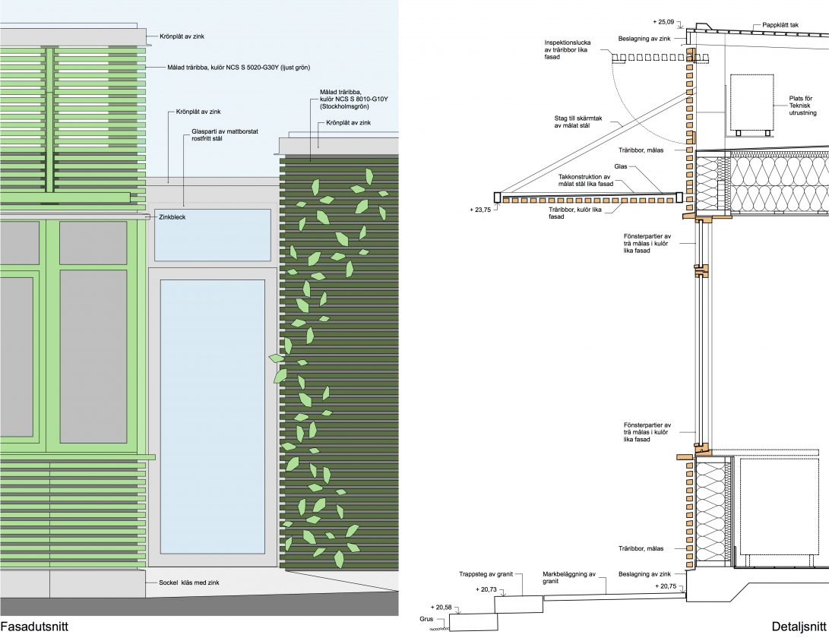This screenshot has height=644, width=829.
Task: Select the '+ 20,73' level mark
Action: pyautogui.click(x=486, y=589)
